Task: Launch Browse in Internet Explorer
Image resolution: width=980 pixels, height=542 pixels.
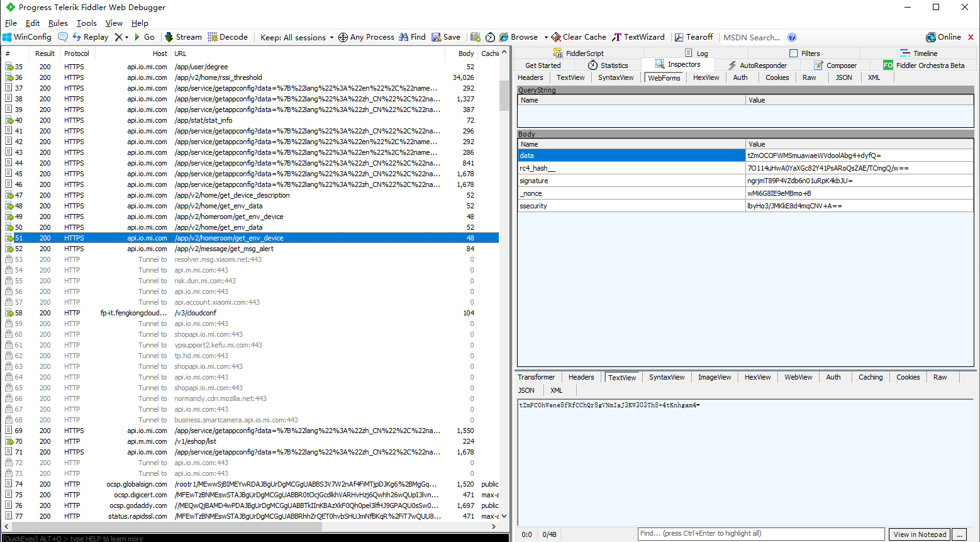Action: 519,37
